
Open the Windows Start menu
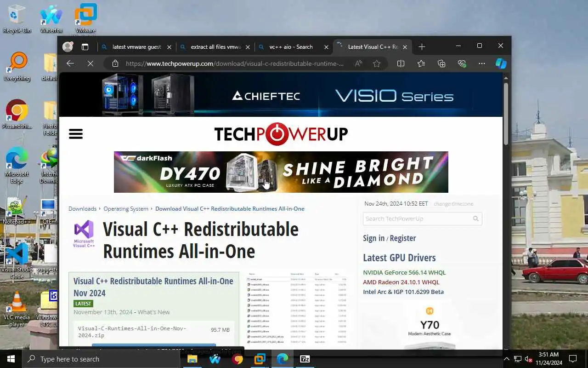pos(11,359)
